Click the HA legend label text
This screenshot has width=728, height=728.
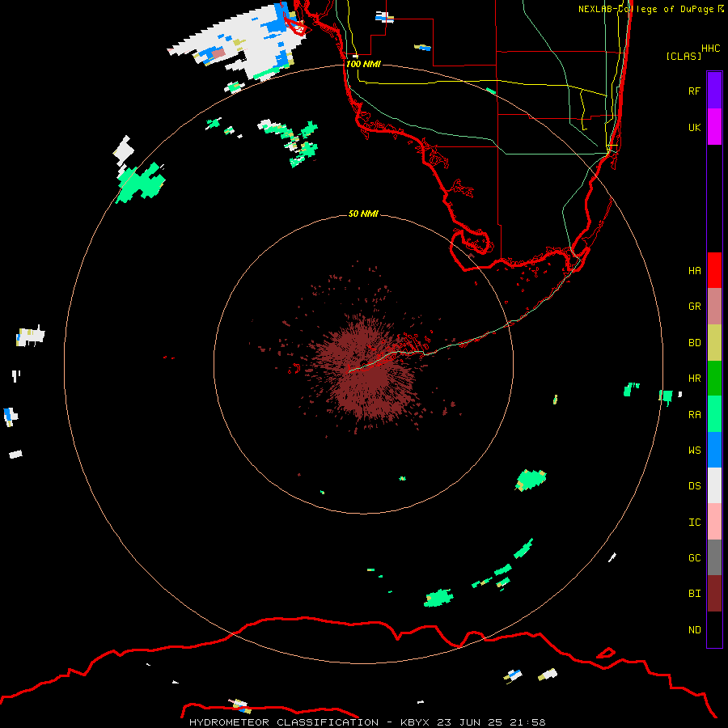[694, 271]
